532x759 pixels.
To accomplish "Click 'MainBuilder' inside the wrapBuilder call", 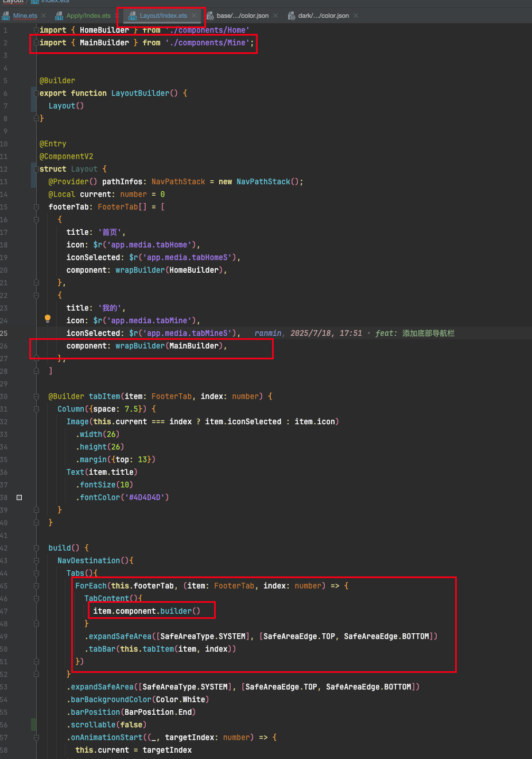I will pyautogui.click(x=194, y=346).
